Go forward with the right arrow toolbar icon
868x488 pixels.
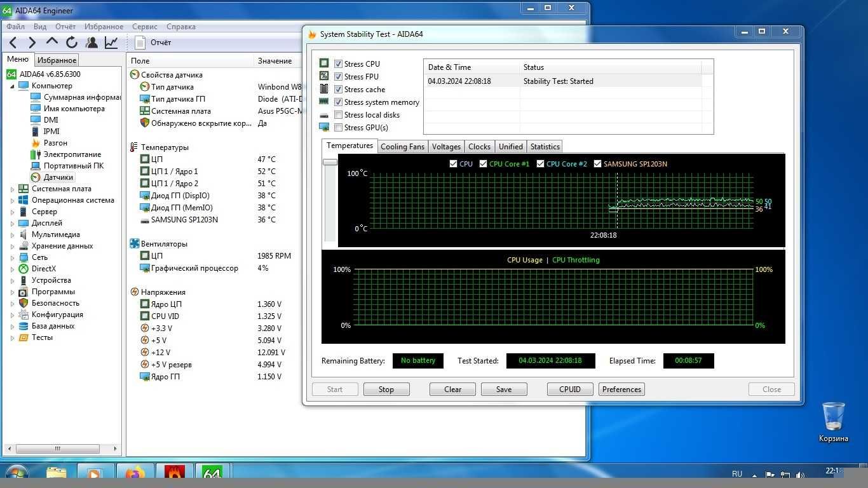[x=32, y=43]
